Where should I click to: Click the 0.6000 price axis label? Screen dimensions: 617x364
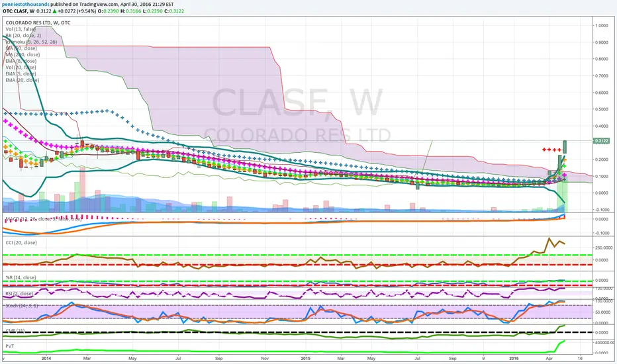coord(602,93)
